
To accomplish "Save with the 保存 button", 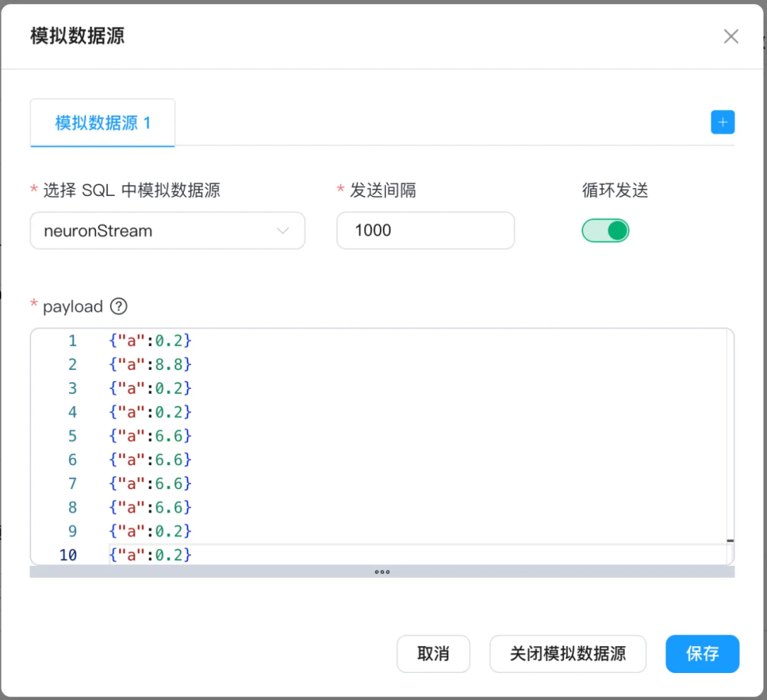I will point(702,654).
